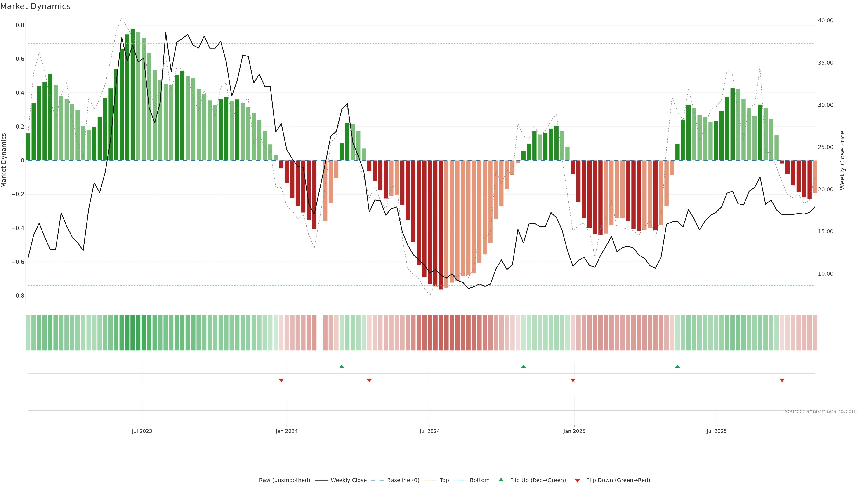Click green triangle icon in the legend

501,480
